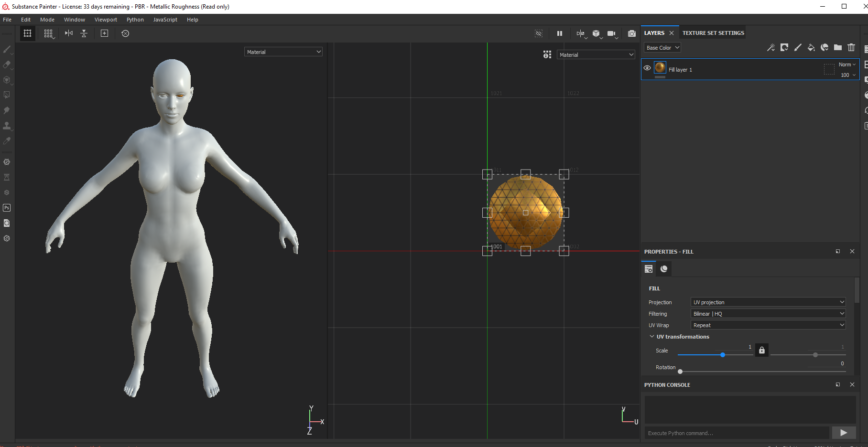Image resolution: width=868 pixels, height=447 pixels.
Task: Click the camera screenshot icon
Action: (632, 33)
